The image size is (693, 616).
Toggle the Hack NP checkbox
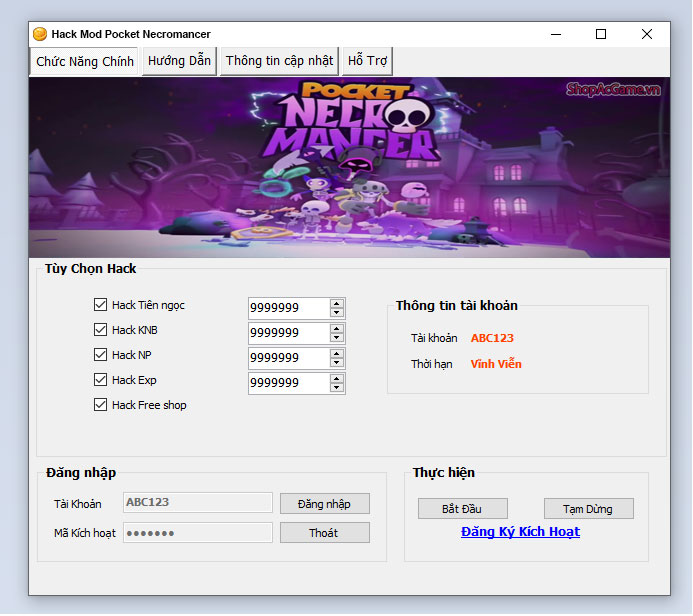point(100,355)
